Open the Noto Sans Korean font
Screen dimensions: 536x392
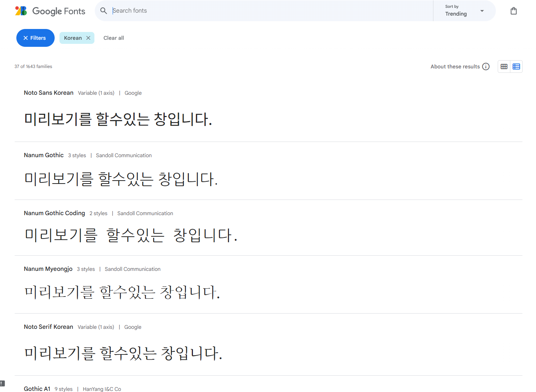click(49, 93)
